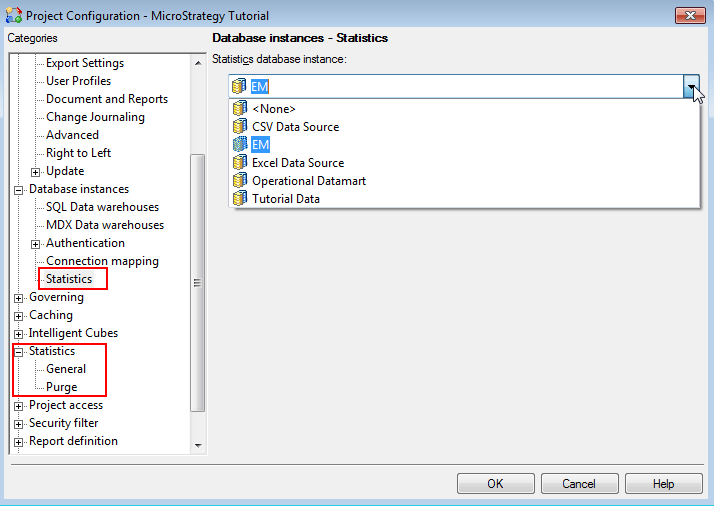Expand the Authentication subcategory
This screenshot has height=506, width=714.
(x=36, y=244)
